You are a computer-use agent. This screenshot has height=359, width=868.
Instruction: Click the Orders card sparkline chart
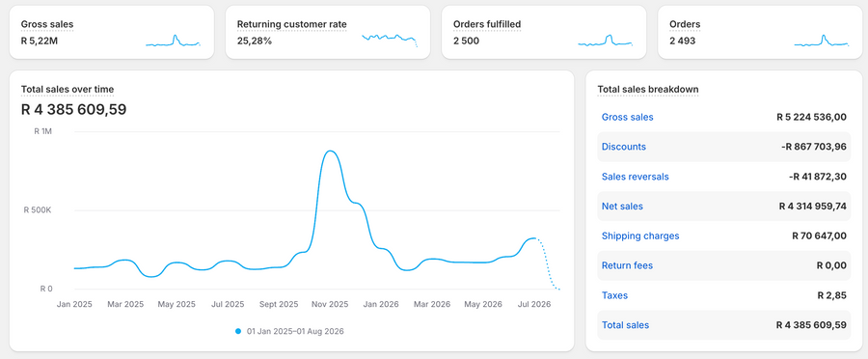pyautogui.click(x=822, y=41)
